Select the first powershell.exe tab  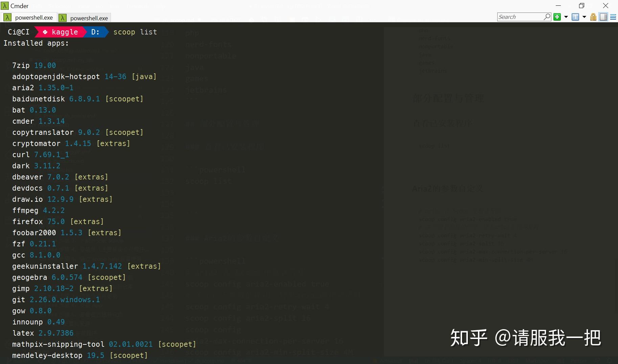[x=34, y=17]
